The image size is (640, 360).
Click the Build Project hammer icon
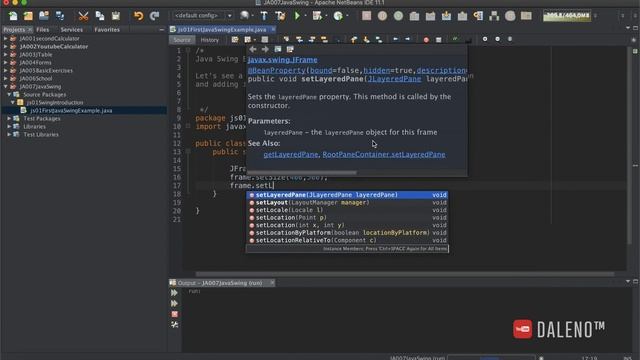tap(264, 16)
